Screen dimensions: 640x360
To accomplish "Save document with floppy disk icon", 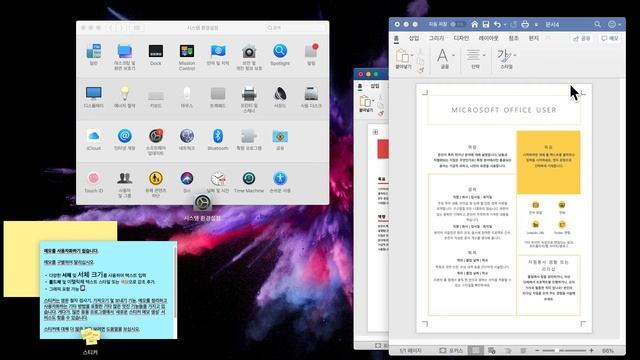I will [x=486, y=24].
